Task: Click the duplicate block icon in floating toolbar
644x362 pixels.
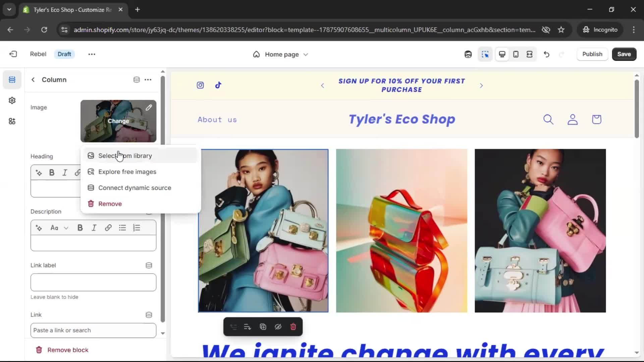Action: click(263, 327)
